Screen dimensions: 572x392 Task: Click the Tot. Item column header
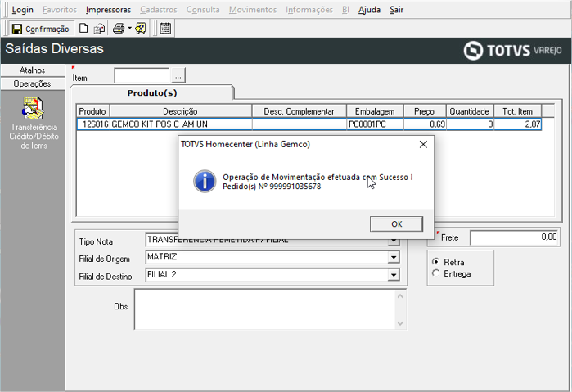pos(518,111)
